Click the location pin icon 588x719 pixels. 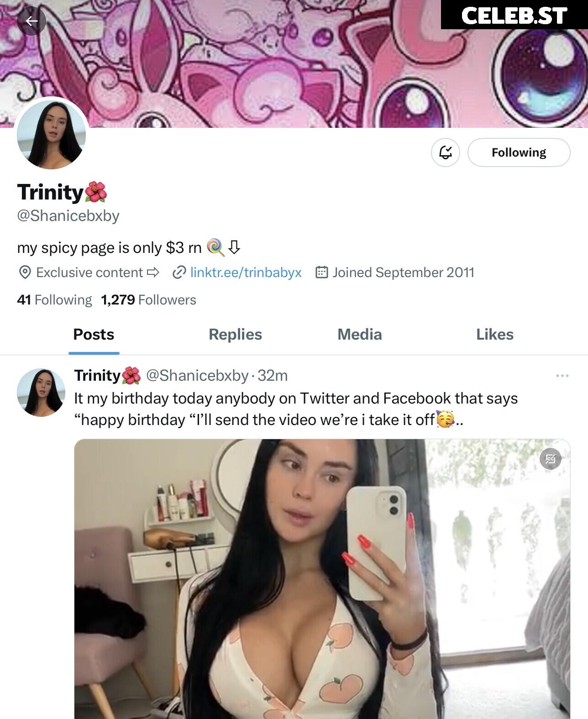click(25, 273)
